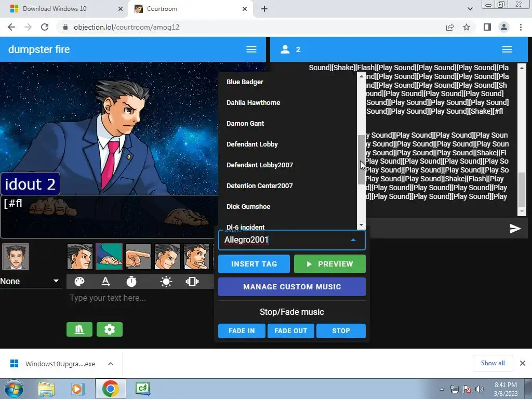Open the Windows Start menu
The width and height of the screenshot is (532, 399).
pyautogui.click(x=14, y=389)
